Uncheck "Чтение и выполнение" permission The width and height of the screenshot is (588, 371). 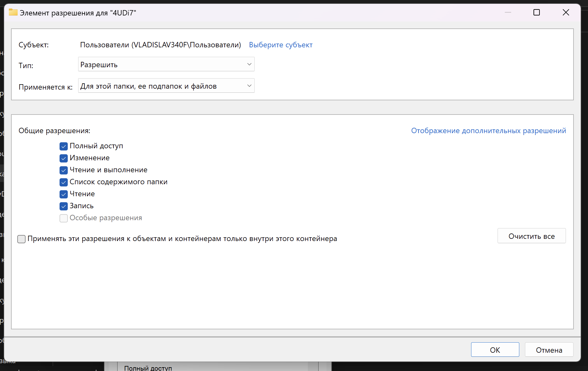64,170
